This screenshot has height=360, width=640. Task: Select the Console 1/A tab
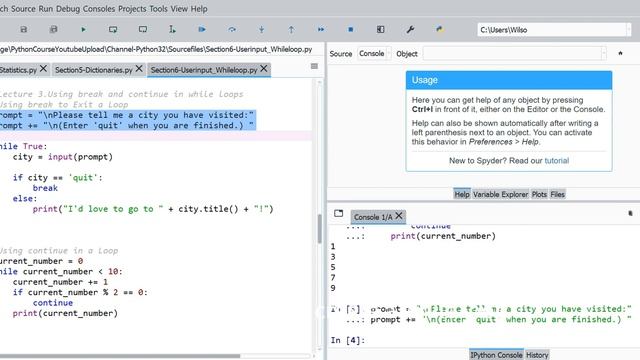pos(373,217)
